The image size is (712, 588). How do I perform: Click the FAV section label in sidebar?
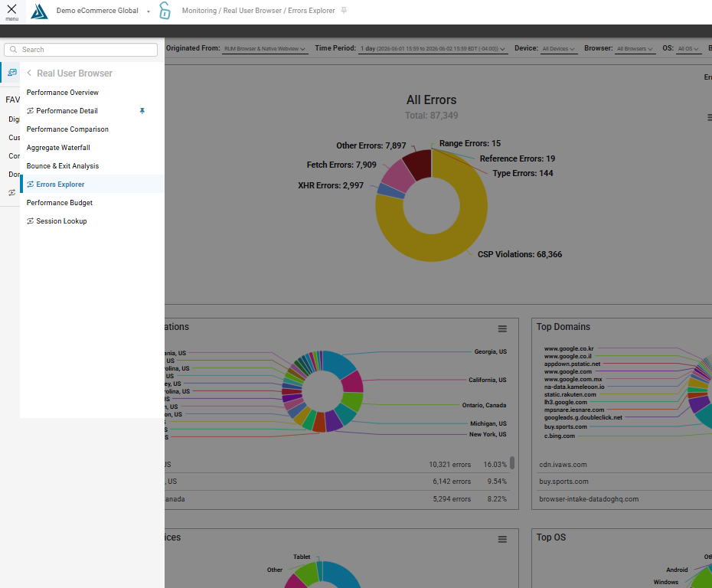[x=12, y=100]
